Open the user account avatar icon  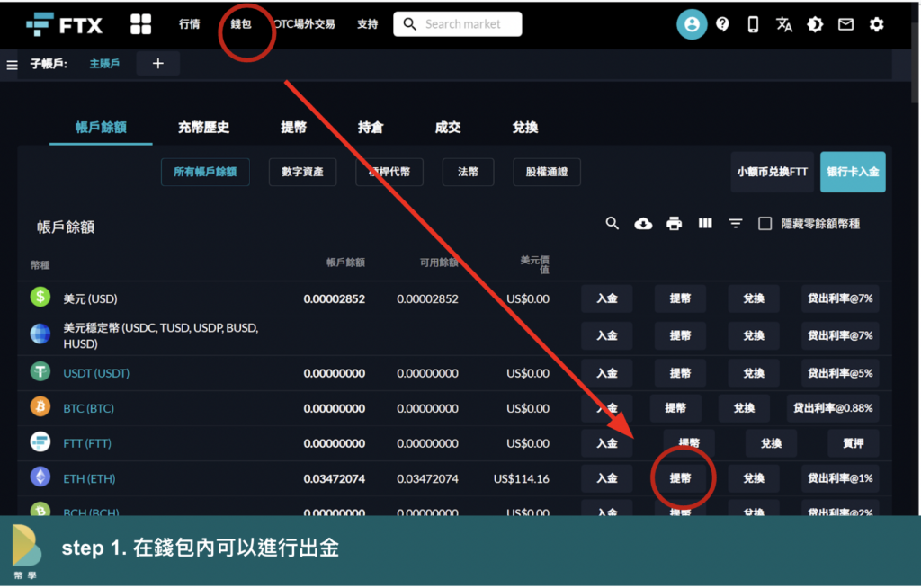[x=692, y=24]
